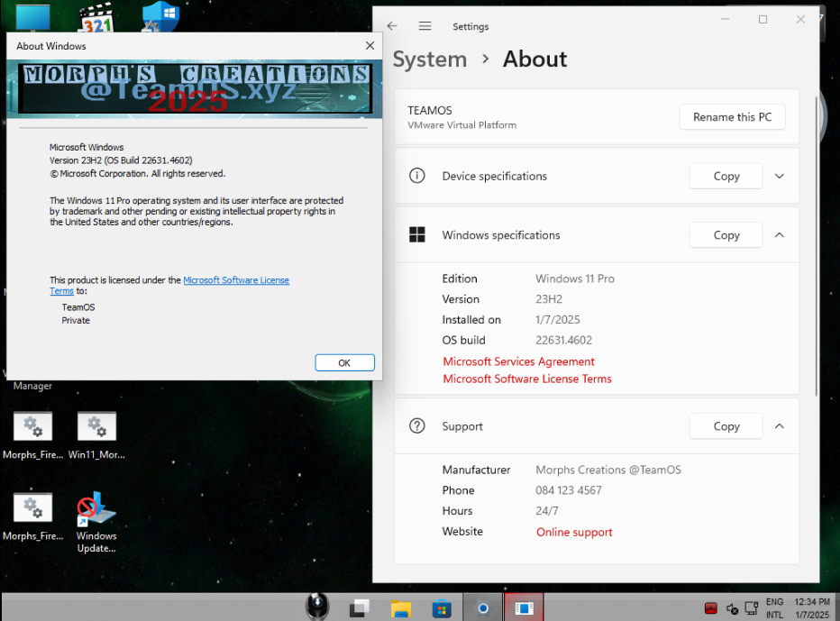Click the About Windows taskbar icon highlighted red
This screenshot has height=621, width=840.
click(524, 608)
